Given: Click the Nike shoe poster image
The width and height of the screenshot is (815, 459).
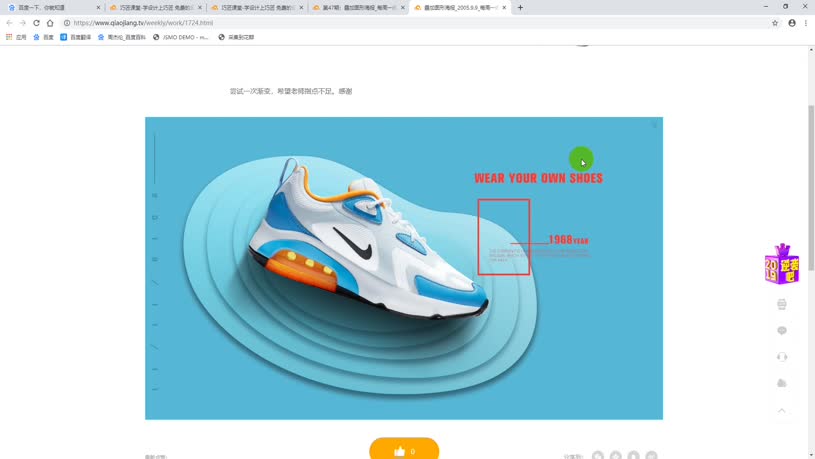Looking at the screenshot, I should tap(404, 268).
